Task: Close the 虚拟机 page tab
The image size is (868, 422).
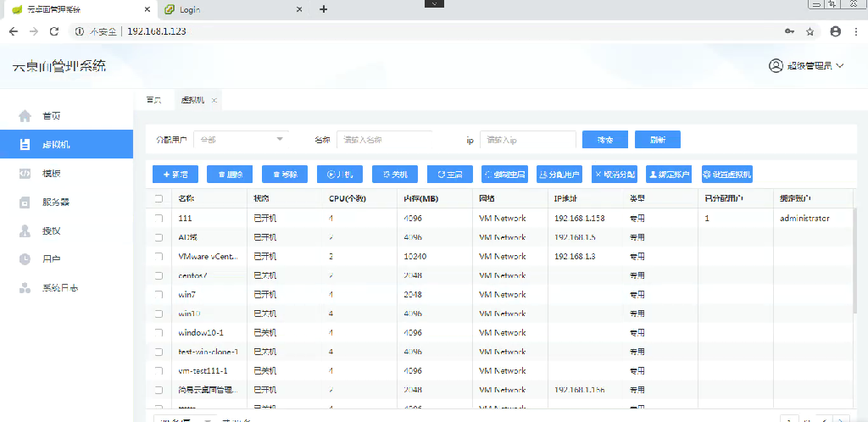Action: tap(214, 101)
